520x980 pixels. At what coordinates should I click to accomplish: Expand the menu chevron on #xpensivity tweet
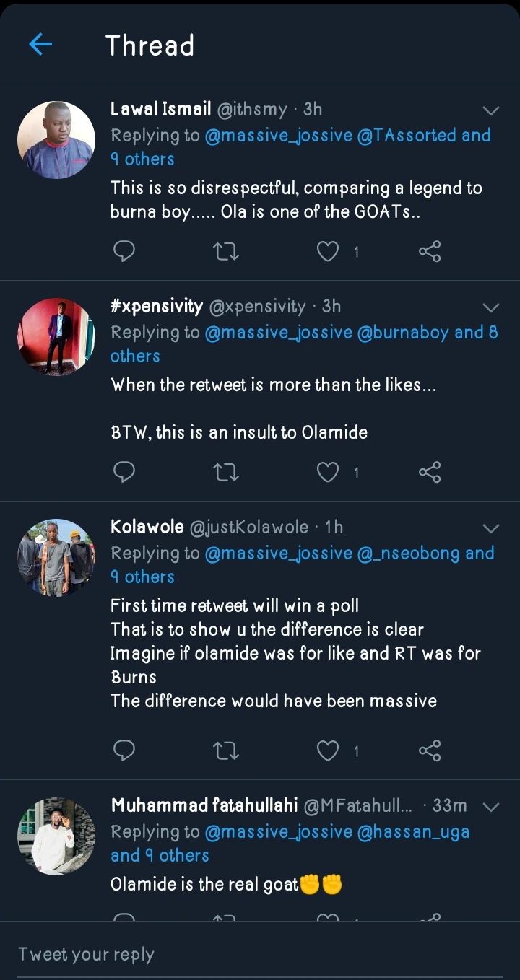pyautogui.click(x=491, y=308)
